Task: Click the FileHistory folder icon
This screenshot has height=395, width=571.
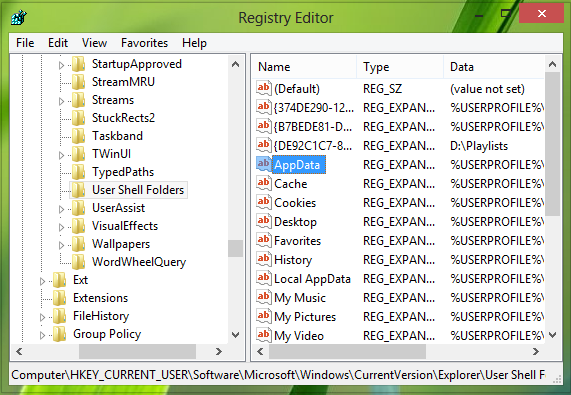Action: tap(59, 316)
